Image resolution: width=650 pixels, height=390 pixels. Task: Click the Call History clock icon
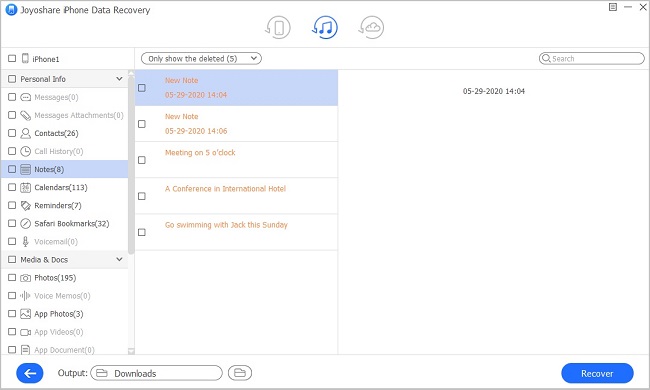tap(26, 151)
